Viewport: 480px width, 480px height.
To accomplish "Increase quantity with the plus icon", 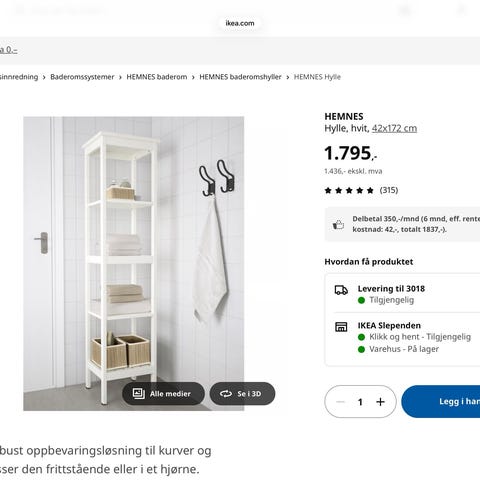I will pos(380,402).
